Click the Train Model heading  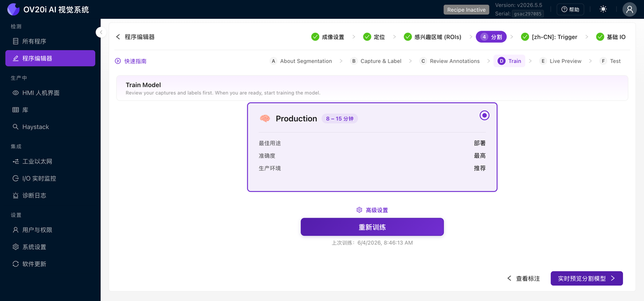[143, 85]
